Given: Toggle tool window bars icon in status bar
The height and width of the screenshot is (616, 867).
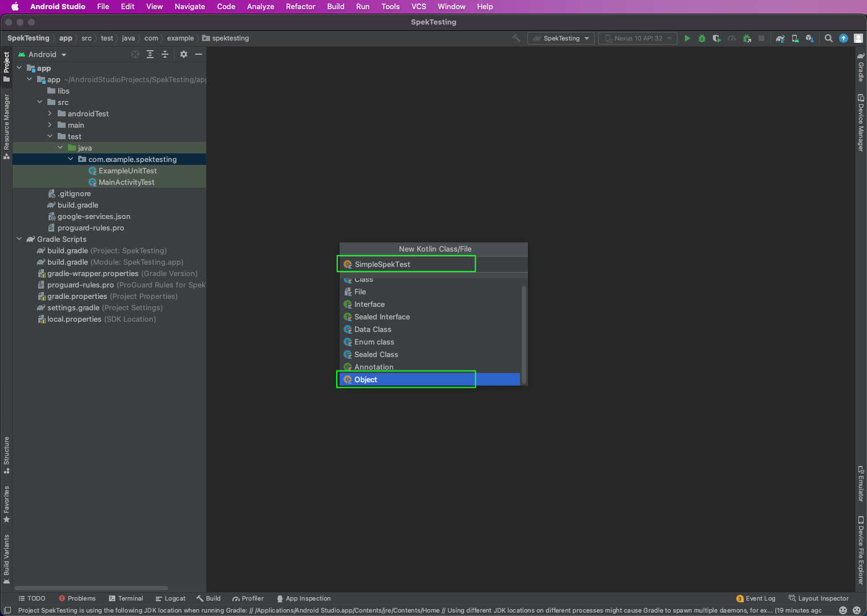Looking at the screenshot, I should point(7,610).
